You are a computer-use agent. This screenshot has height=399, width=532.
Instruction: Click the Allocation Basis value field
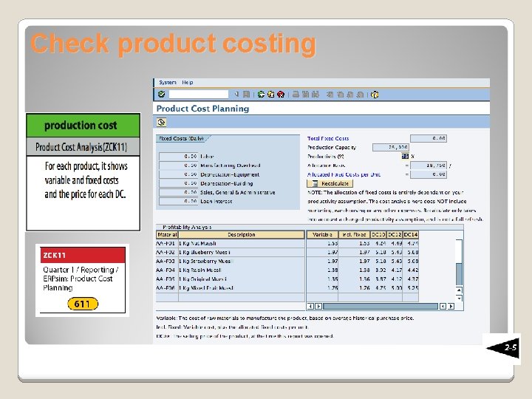pyautogui.click(x=429, y=166)
